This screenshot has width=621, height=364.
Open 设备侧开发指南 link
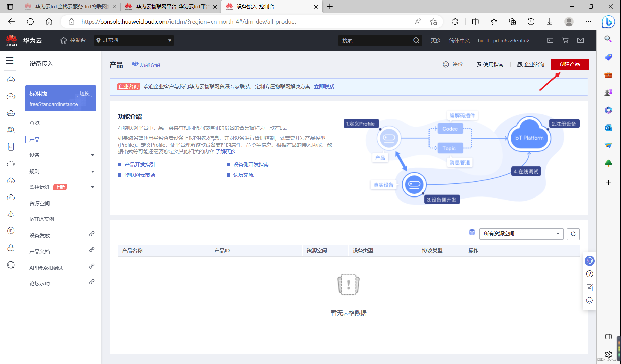[x=251, y=164]
